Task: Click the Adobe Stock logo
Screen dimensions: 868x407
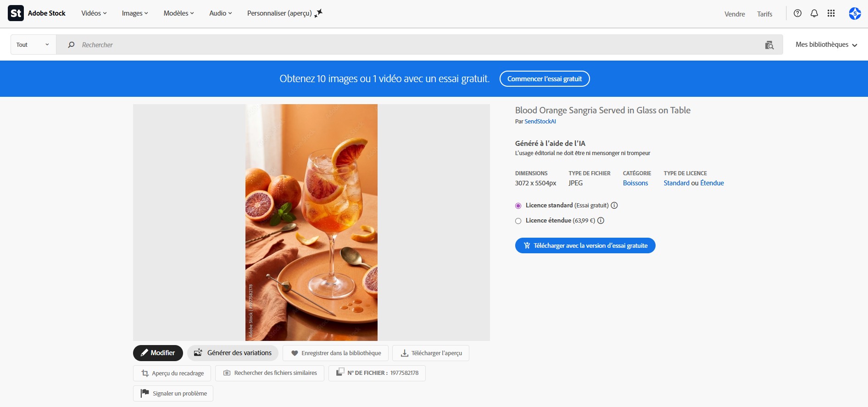Action: pyautogui.click(x=37, y=13)
